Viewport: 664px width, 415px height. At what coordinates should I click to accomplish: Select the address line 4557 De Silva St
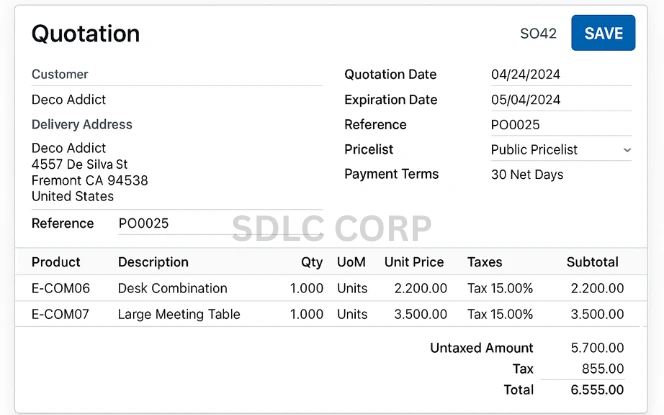tap(80, 164)
